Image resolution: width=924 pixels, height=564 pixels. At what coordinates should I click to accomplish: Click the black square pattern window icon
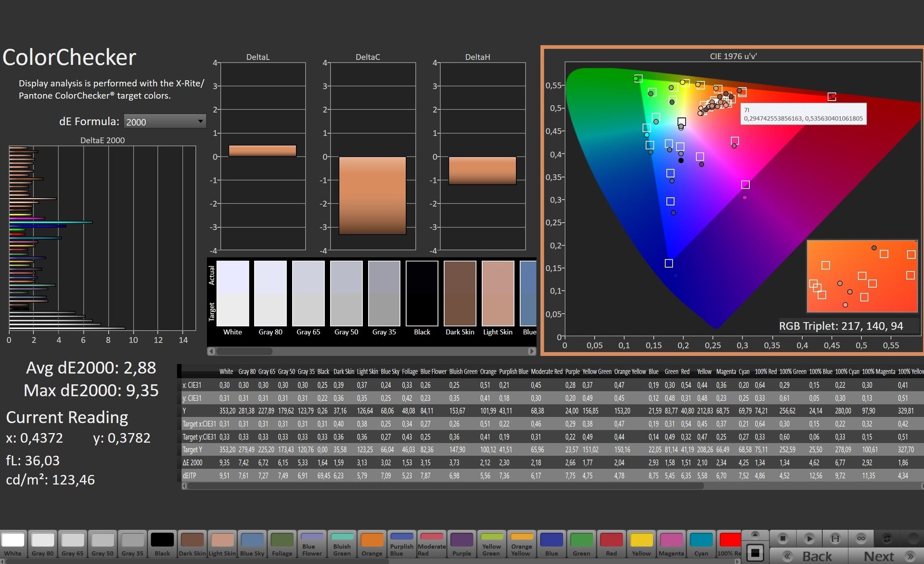(x=755, y=553)
